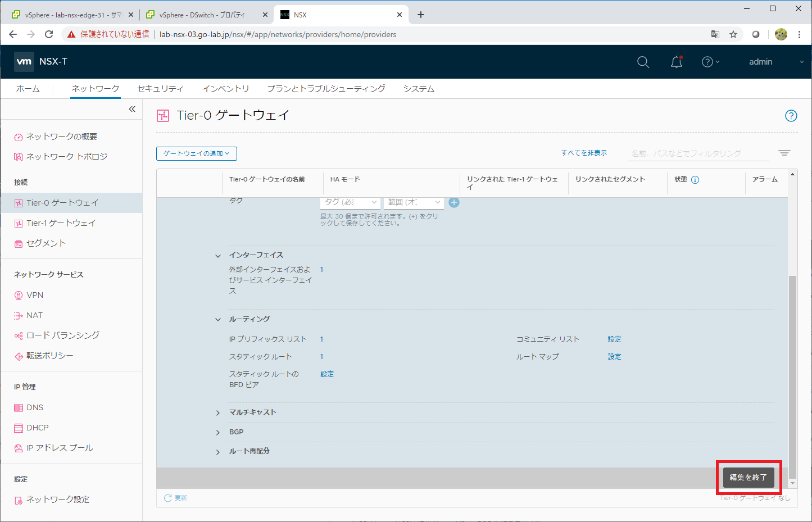Open the notifications bell icon

pos(677,62)
